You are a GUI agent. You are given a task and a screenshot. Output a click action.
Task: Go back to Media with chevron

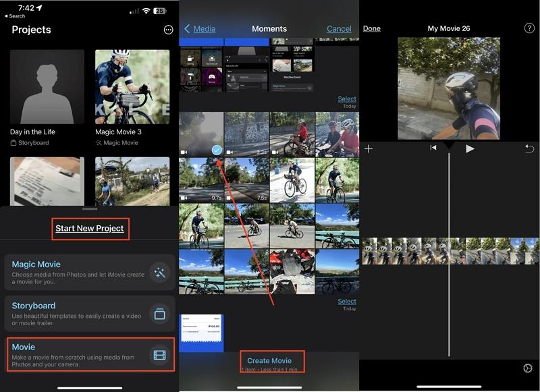187,29
